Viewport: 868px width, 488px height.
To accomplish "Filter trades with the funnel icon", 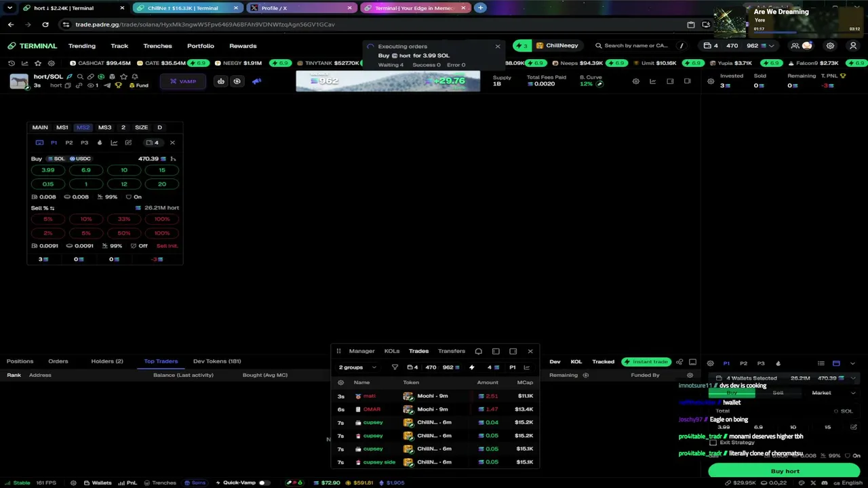I will click(x=395, y=367).
